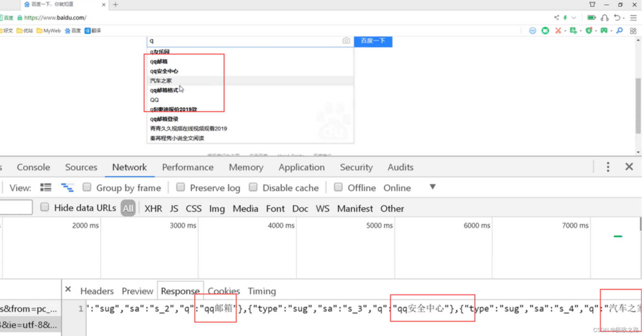Open dropdown beside the scissors icon
The width and height of the screenshot is (644, 336).
coord(565,31)
